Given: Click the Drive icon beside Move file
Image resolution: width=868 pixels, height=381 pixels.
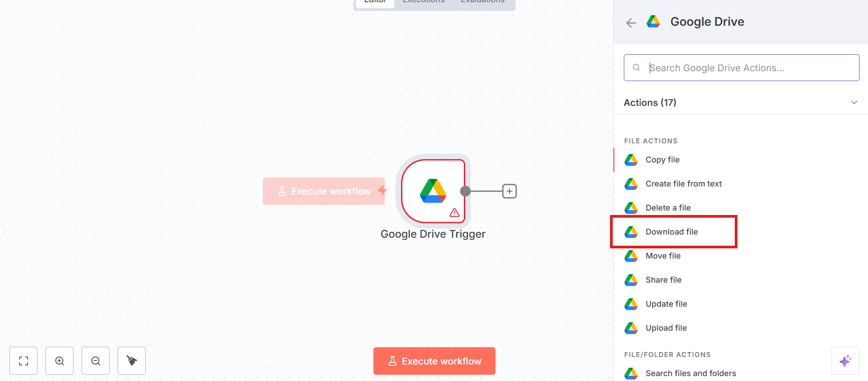Looking at the screenshot, I should [x=631, y=256].
